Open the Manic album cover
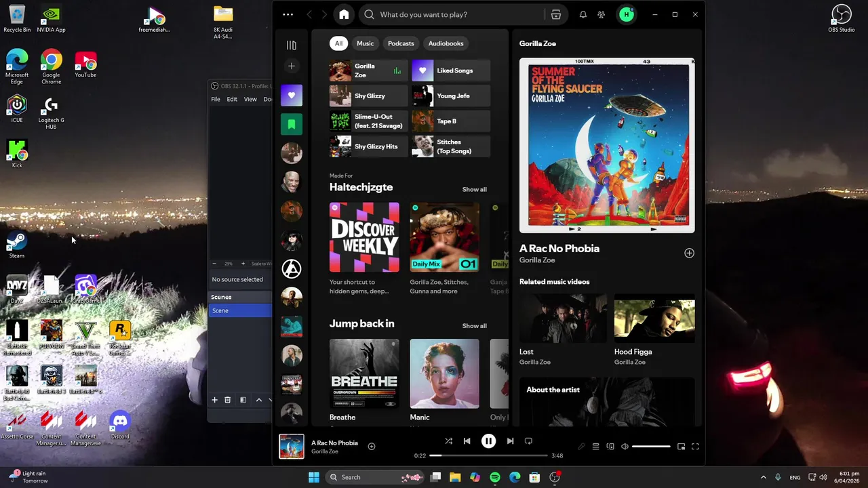This screenshot has height=488, width=868. pos(444,374)
